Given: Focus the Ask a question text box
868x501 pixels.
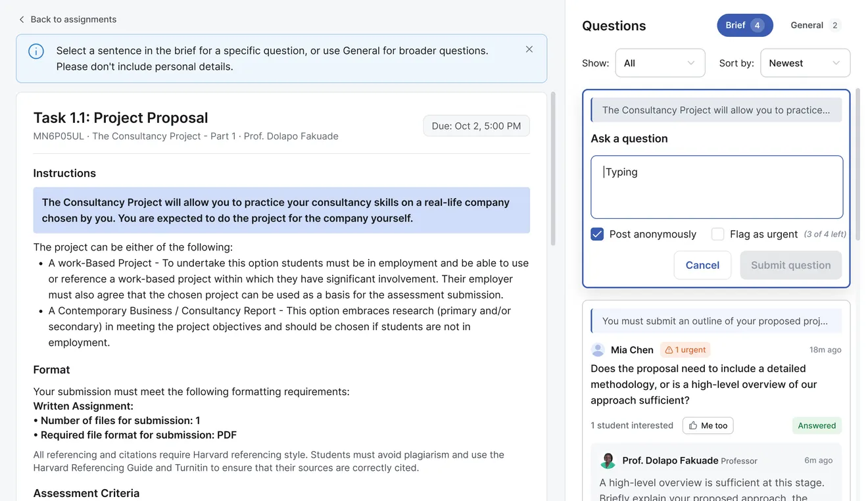Looking at the screenshot, I should [717, 187].
